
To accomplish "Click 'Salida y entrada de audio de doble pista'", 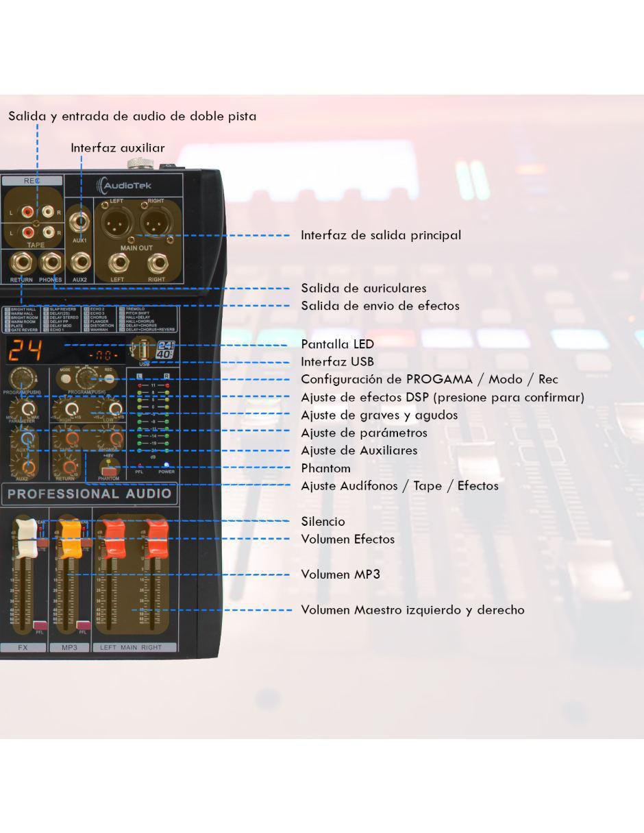I will [x=132, y=116].
